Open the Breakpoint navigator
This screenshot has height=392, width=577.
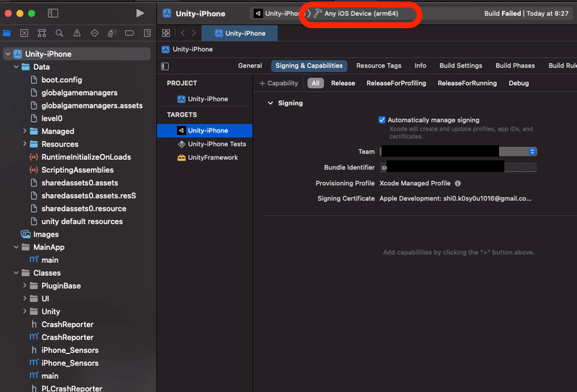coord(130,33)
